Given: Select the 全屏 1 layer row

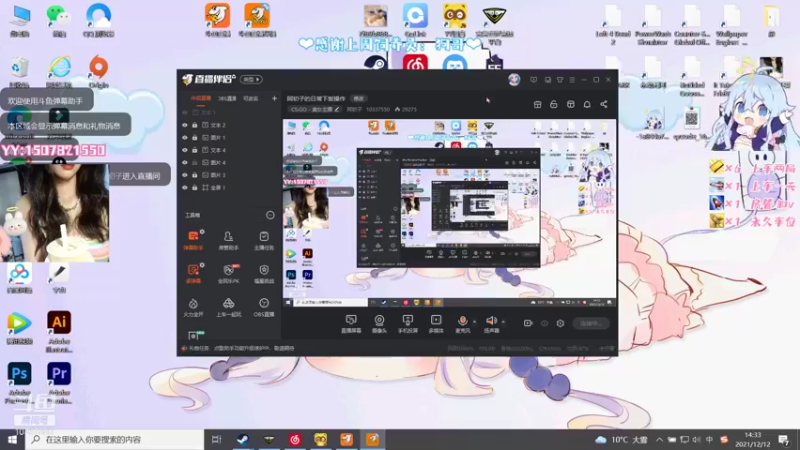Looking at the screenshot, I should [229, 188].
